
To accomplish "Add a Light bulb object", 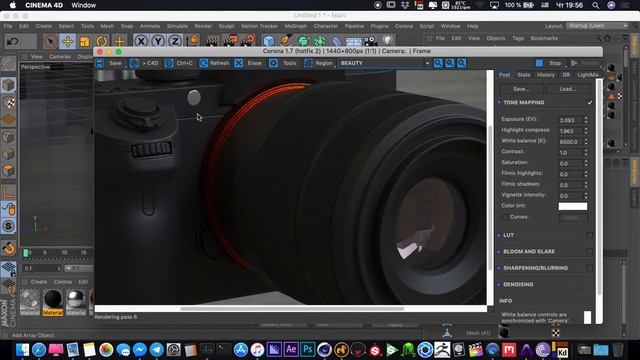I will pos(387,41).
